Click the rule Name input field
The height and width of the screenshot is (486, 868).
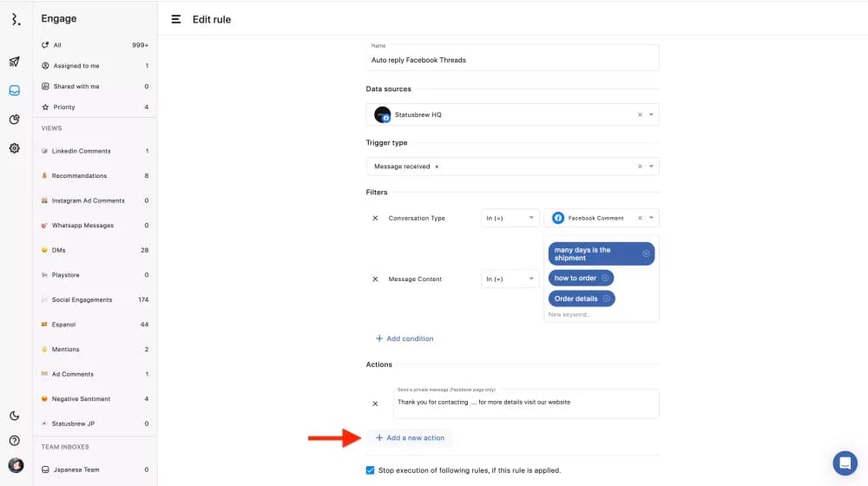tap(512, 60)
